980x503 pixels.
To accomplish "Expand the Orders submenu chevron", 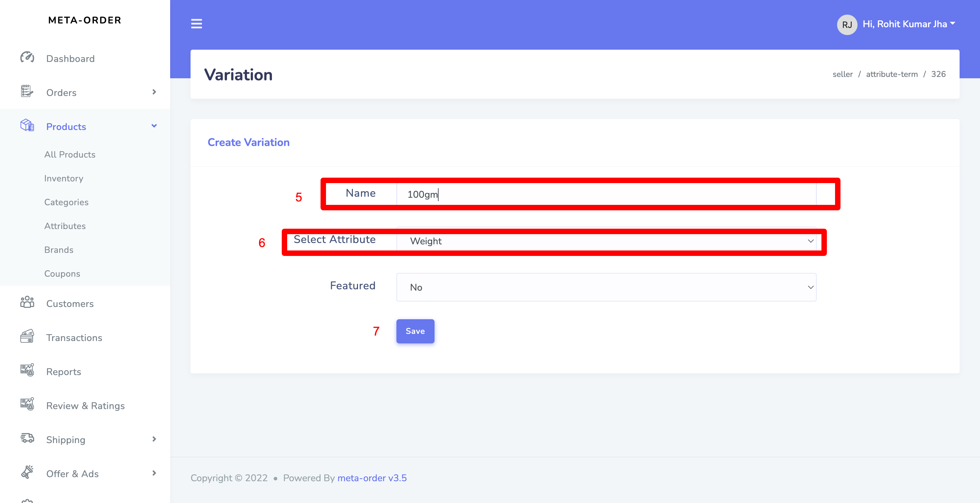I will [154, 92].
